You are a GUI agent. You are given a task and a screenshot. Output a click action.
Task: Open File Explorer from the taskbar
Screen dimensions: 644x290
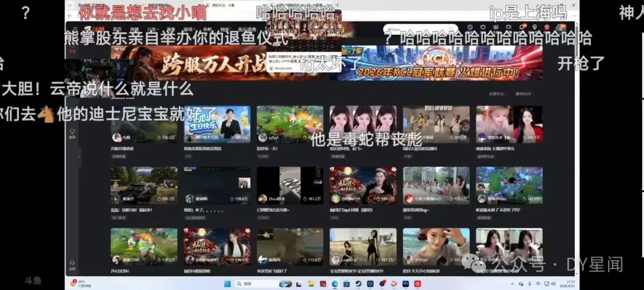[x=311, y=283]
